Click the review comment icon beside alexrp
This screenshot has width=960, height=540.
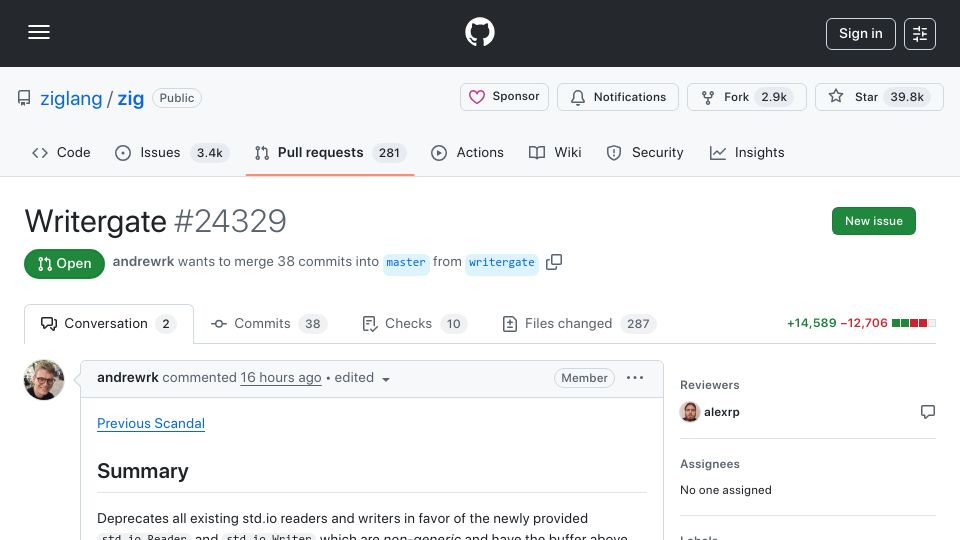pyautogui.click(x=928, y=411)
